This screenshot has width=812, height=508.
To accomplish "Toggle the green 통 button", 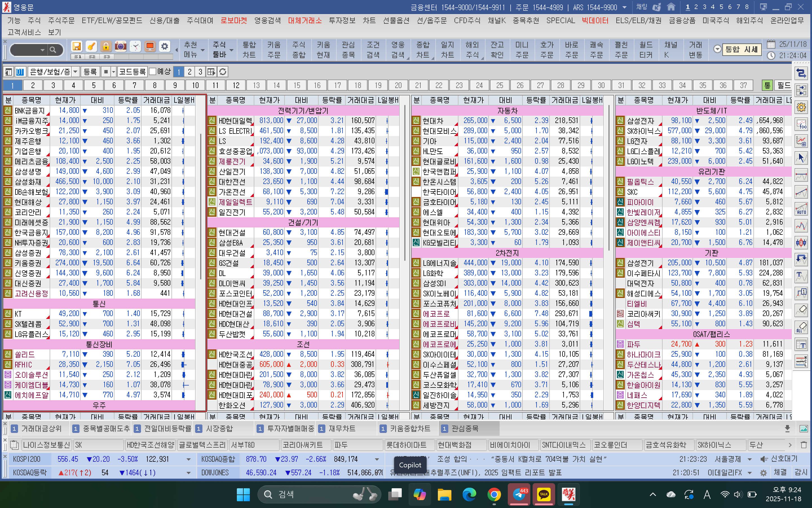I will (x=767, y=85).
